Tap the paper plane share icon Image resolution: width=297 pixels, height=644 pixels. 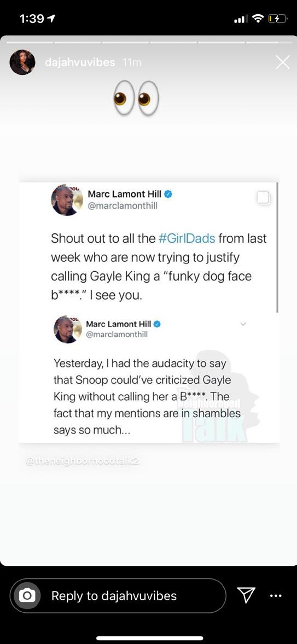coord(247,595)
